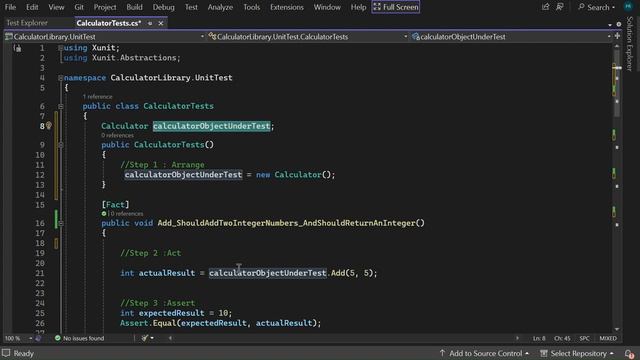This screenshot has height=360, width=640.
Task: Open the Edit menu
Action: (x=32, y=7)
